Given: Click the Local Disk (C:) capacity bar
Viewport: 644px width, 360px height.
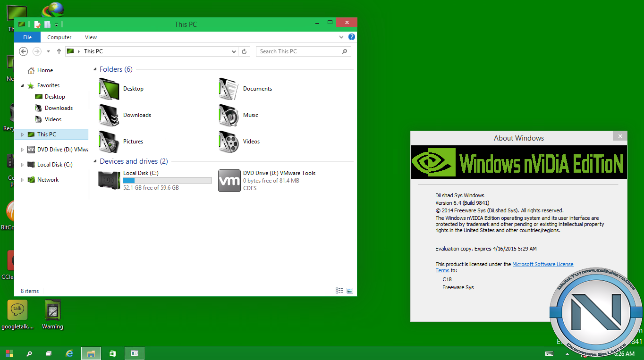Looking at the screenshot, I should click(x=167, y=180).
